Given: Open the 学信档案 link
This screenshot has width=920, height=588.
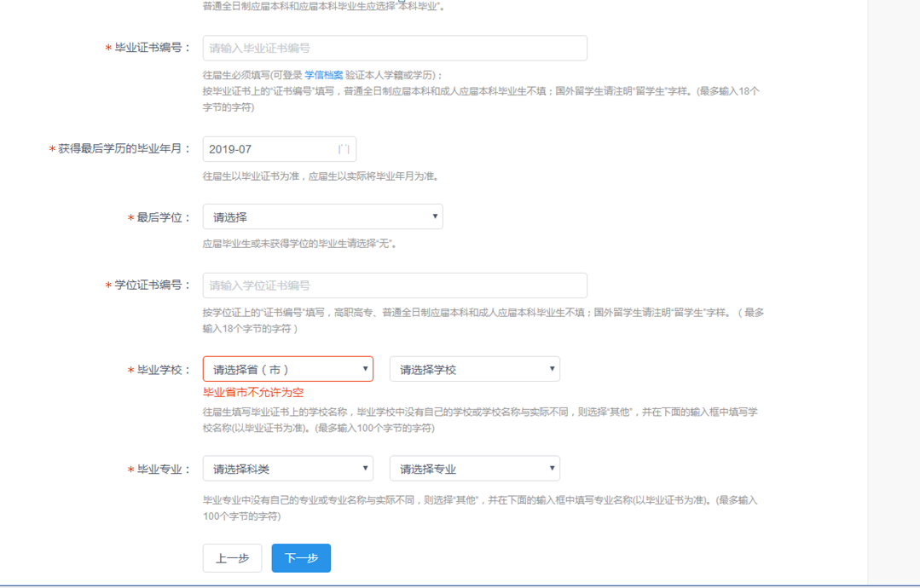Looking at the screenshot, I should click(x=323, y=75).
